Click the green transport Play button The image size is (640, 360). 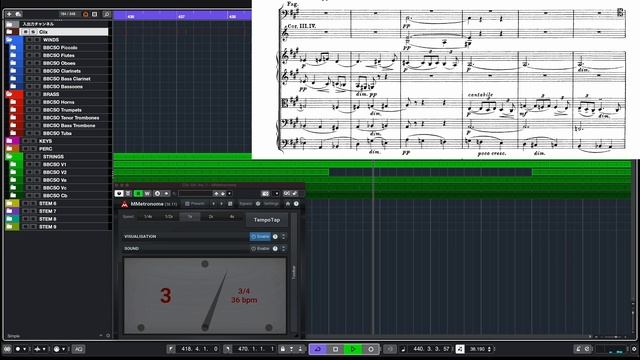coord(353,349)
